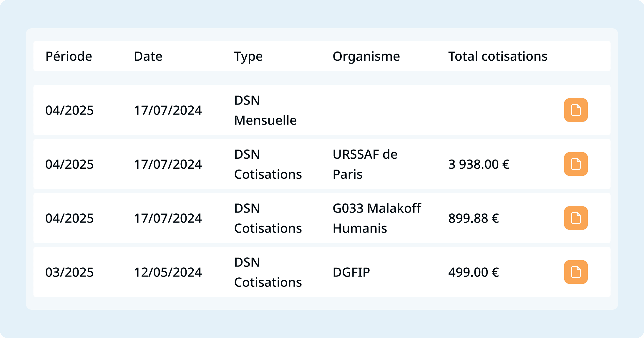Open document icon for URSSAF de Paris row
644x338 pixels.
pyautogui.click(x=576, y=164)
